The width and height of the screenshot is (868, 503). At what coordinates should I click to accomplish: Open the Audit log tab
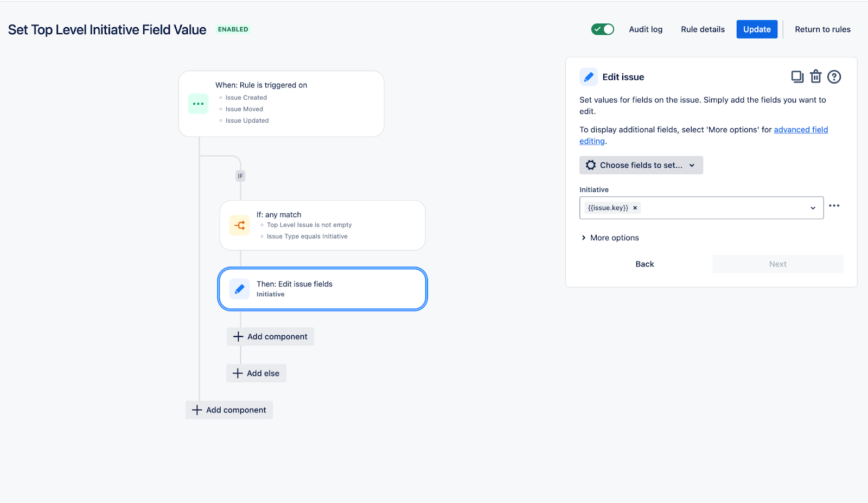coord(646,29)
